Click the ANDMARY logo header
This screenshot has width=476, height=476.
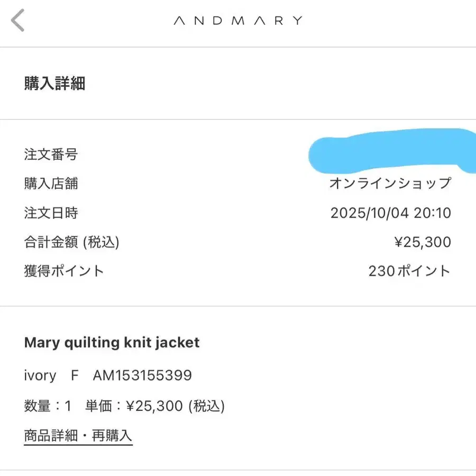click(x=237, y=21)
